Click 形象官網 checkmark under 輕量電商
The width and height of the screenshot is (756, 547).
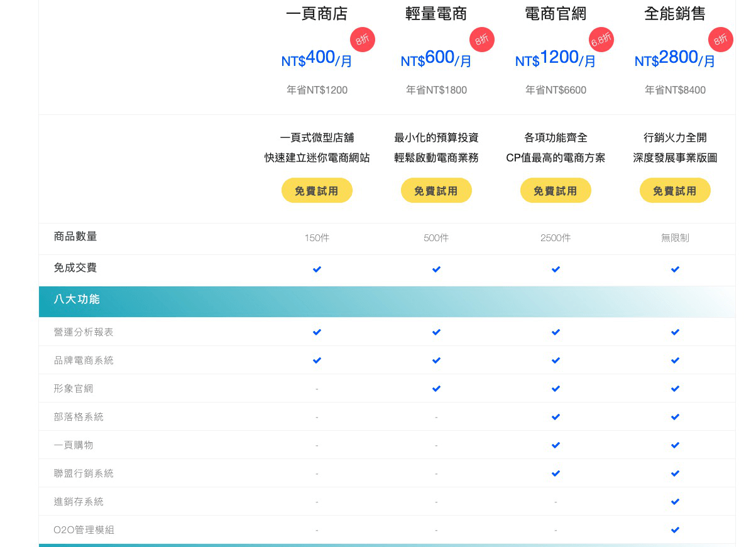pos(436,389)
